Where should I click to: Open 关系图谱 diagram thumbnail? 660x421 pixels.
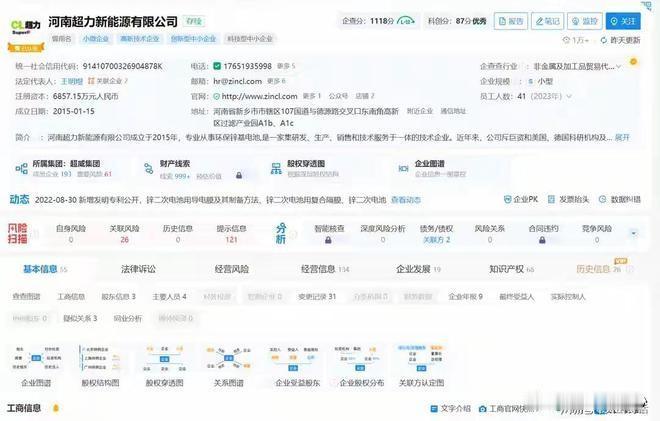tap(229, 366)
